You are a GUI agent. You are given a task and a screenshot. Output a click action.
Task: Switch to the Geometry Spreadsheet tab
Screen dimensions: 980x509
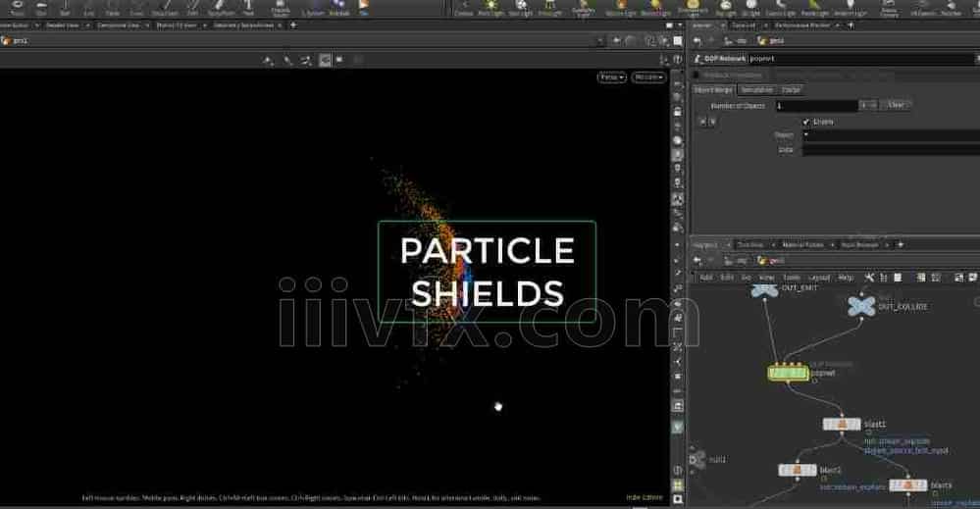[x=243, y=25]
